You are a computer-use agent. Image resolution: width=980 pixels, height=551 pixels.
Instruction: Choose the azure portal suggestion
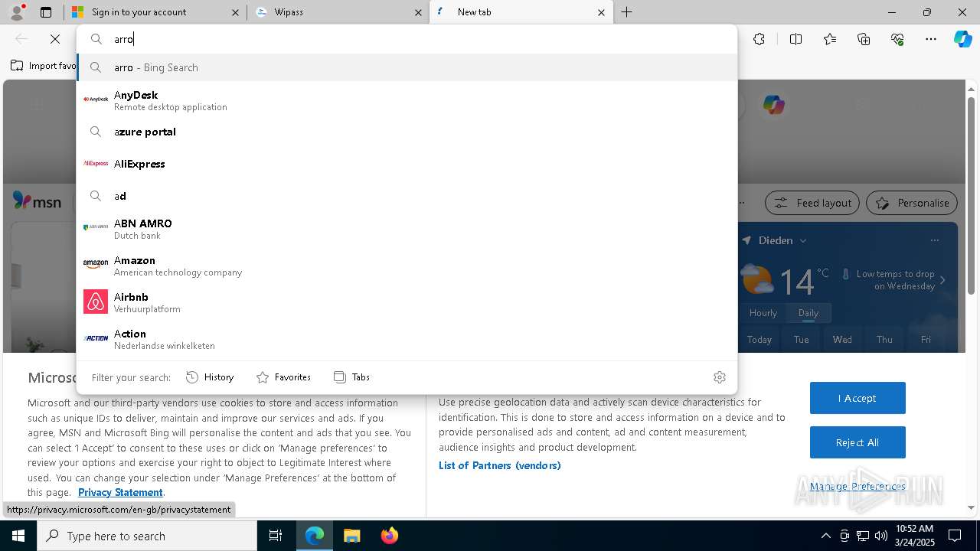pos(407,132)
